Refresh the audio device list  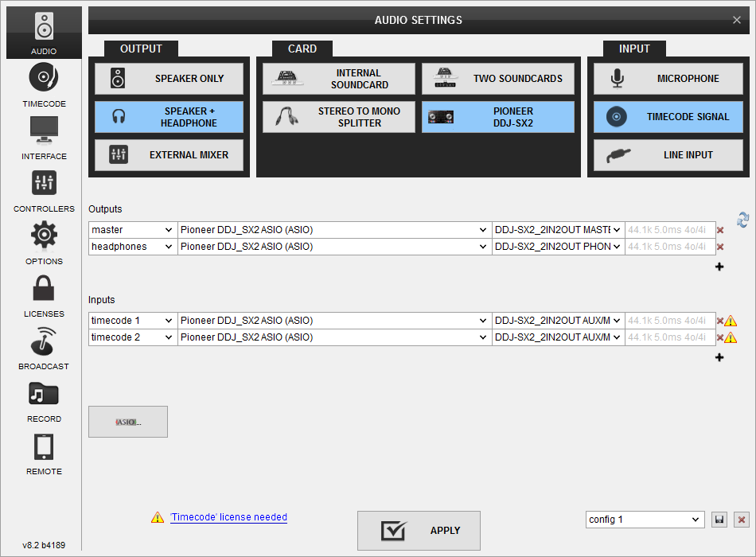tap(742, 220)
